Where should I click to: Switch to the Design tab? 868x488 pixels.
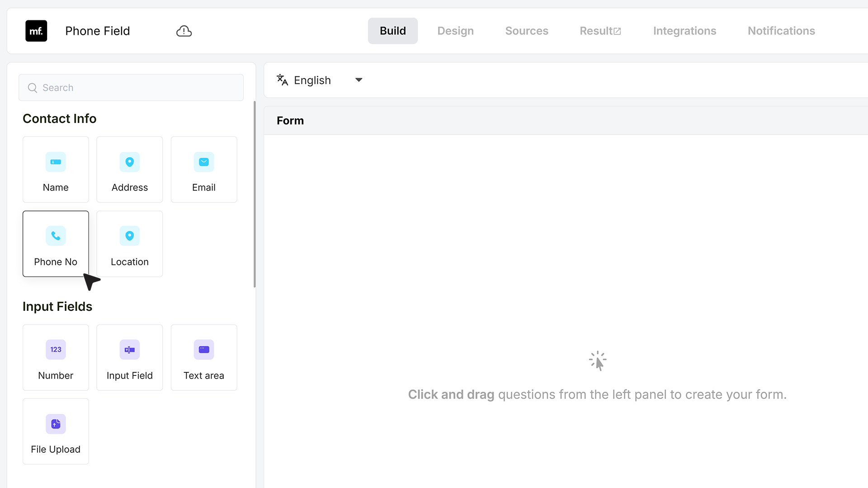pos(455,31)
